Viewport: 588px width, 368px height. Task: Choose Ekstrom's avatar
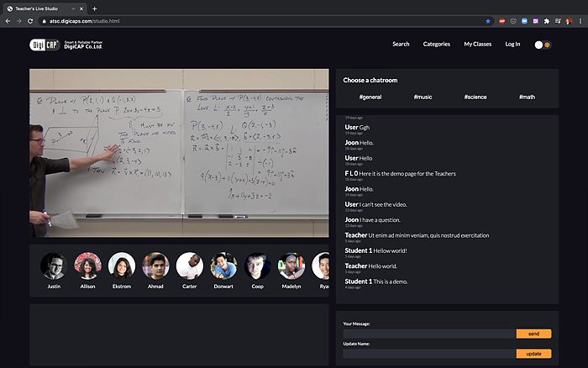click(122, 265)
